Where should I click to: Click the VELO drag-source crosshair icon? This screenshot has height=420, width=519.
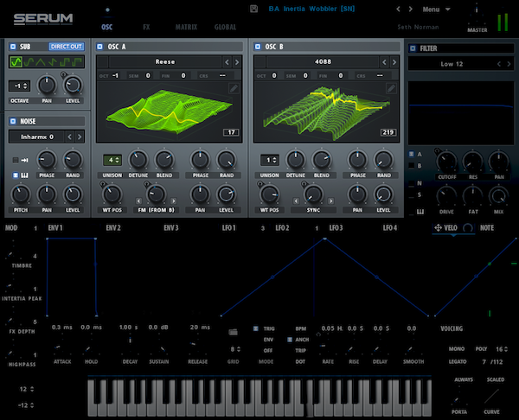tap(438, 227)
